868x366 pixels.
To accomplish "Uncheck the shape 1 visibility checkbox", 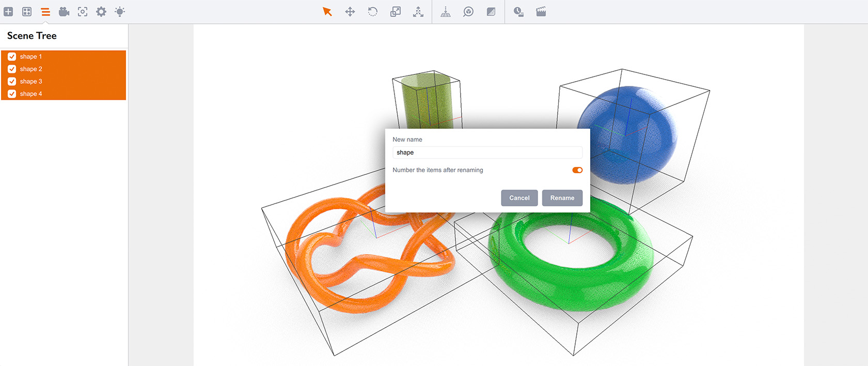I will (x=12, y=56).
